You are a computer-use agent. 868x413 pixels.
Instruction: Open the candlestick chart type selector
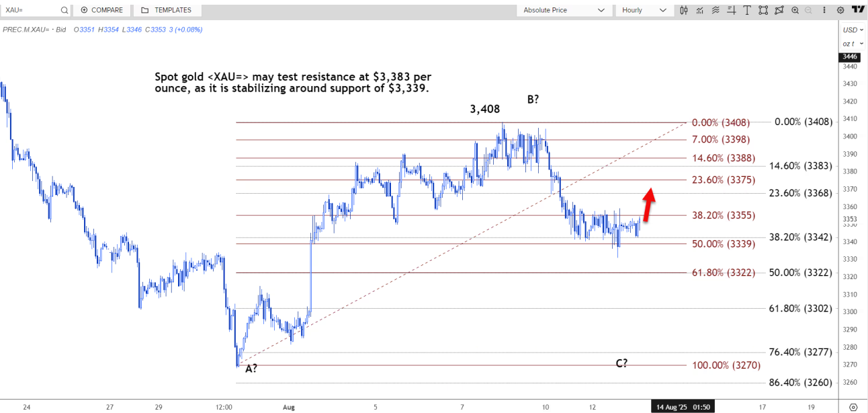tap(684, 10)
